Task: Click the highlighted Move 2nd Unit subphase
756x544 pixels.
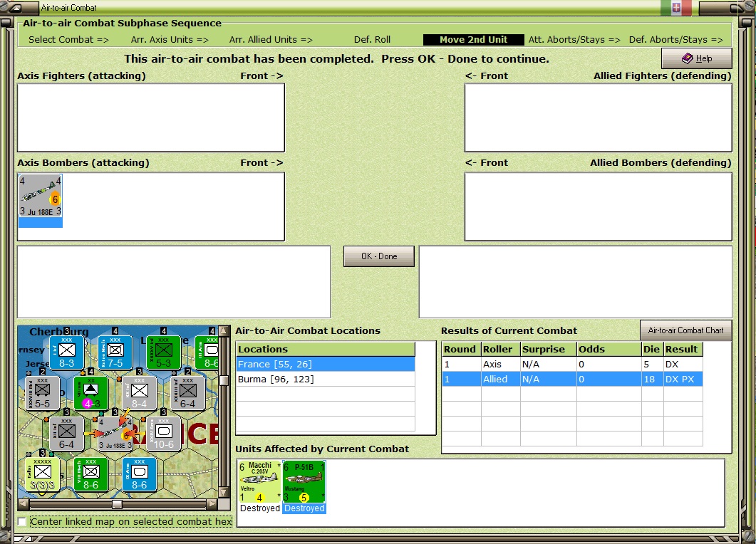Action: point(473,39)
